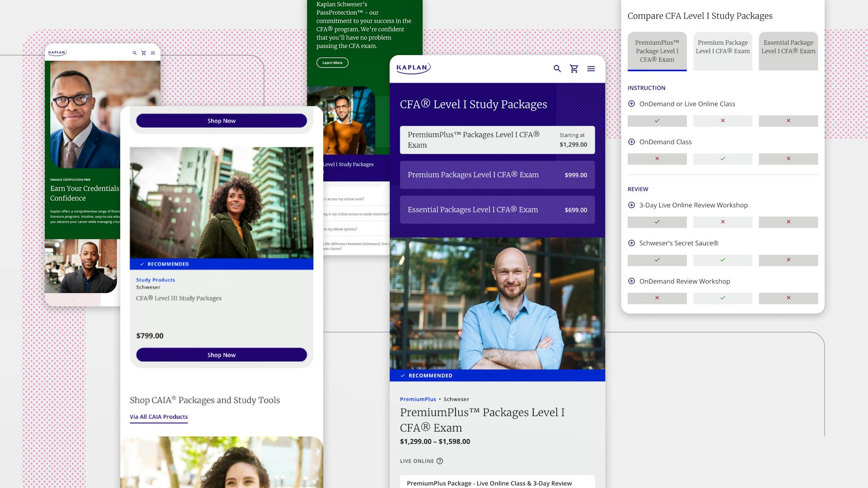Click CFA Level I Study Packages purple heading
Image resolution: width=868 pixels, height=488 pixels.
click(x=473, y=105)
